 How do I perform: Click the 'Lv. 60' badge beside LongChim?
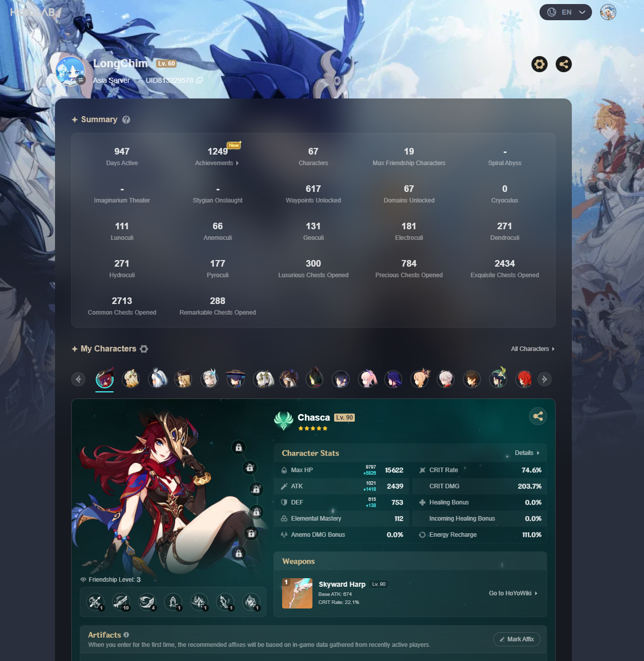[166, 64]
